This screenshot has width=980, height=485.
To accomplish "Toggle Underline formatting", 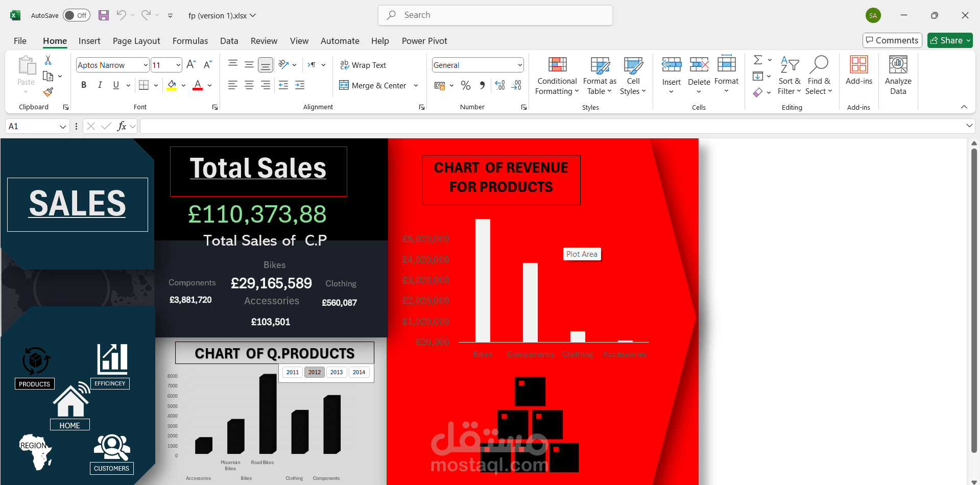I will pyautogui.click(x=116, y=85).
